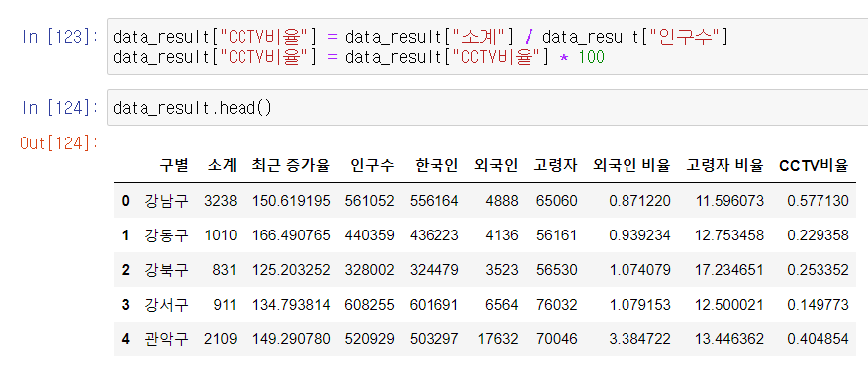The height and width of the screenshot is (369, 868).
Task: Select the 관악구 cell
Action: 166,339
